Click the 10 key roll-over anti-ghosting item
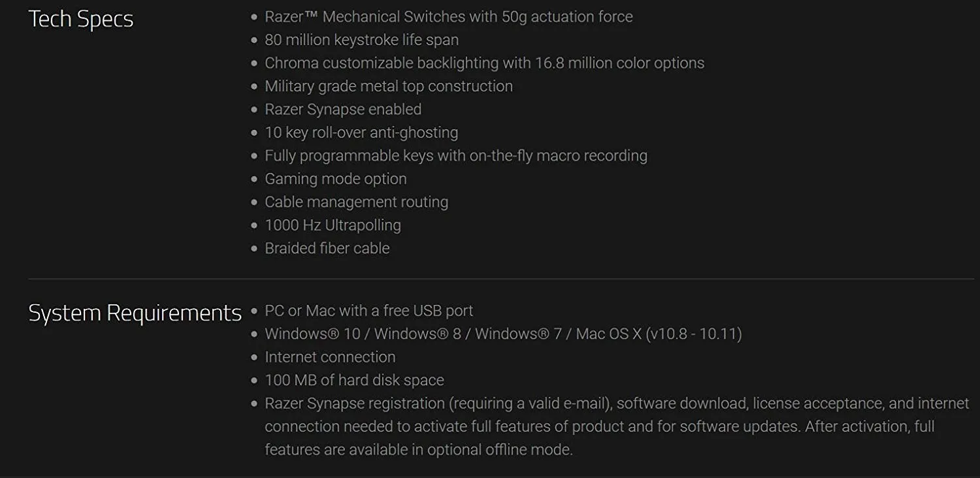Image resolution: width=980 pixels, height=478 pixels. (x=361, y=133)
